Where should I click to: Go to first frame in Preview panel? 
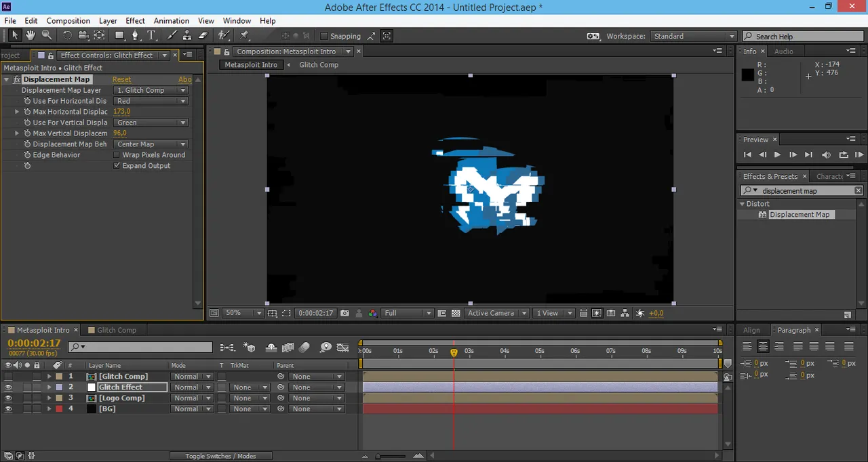point(747,154)
